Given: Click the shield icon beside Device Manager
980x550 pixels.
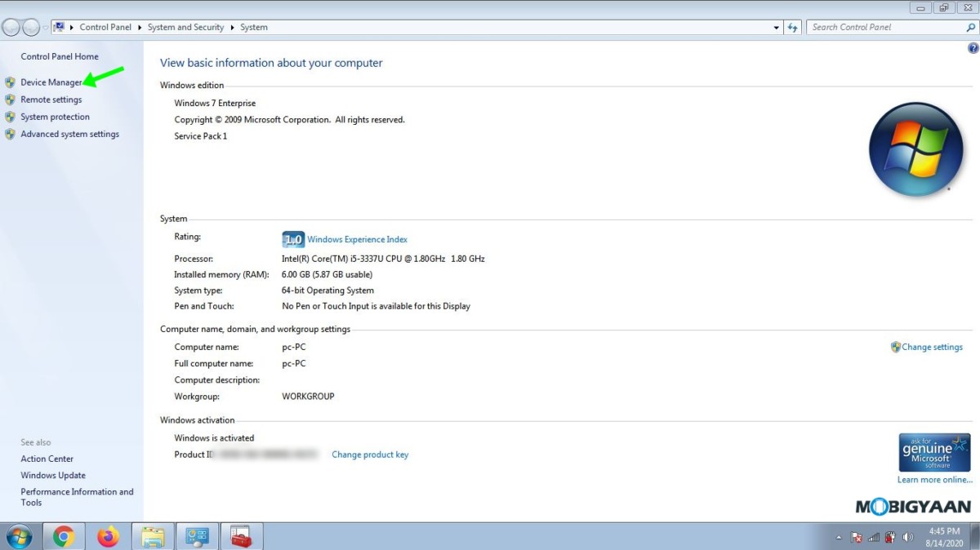Looking at the screenshot, I should pyautogui.click(x=10, y=82).
